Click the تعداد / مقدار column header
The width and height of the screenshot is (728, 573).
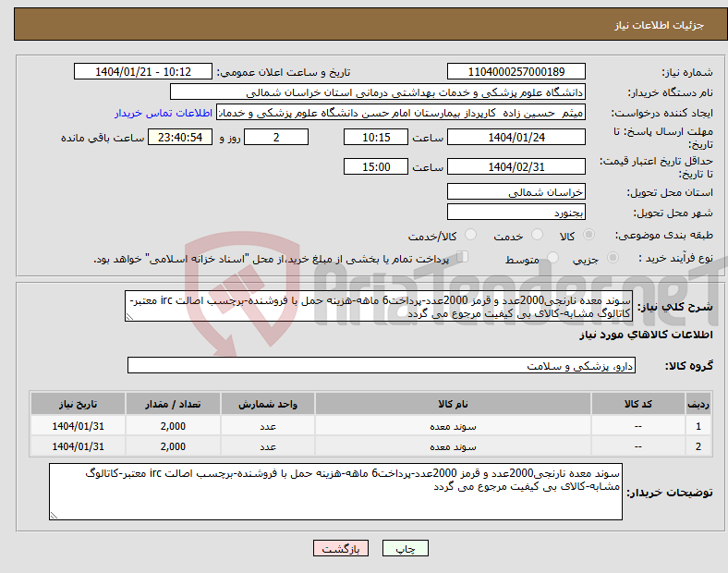173,404
